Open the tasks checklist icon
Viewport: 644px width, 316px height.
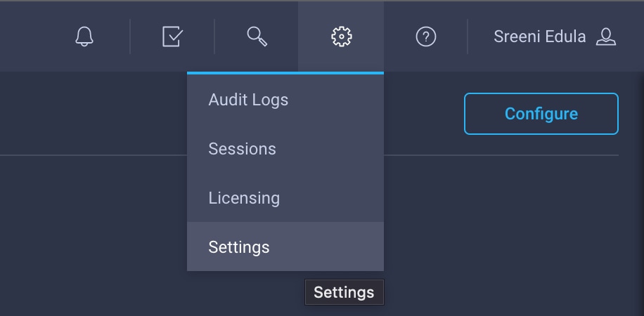point(172,37)
